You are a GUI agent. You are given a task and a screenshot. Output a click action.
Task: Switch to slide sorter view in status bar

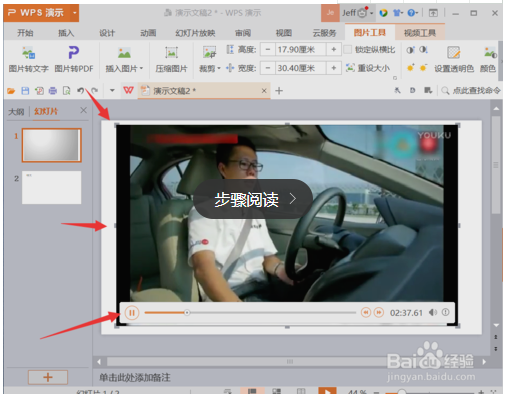click(x=276, y=391)
